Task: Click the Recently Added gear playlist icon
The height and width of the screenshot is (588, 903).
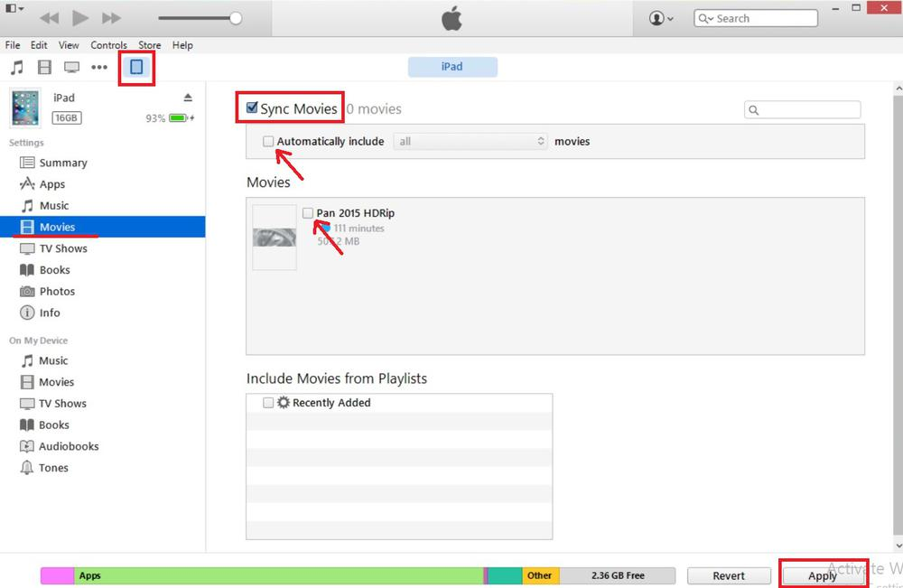Action: click(283, 403)
